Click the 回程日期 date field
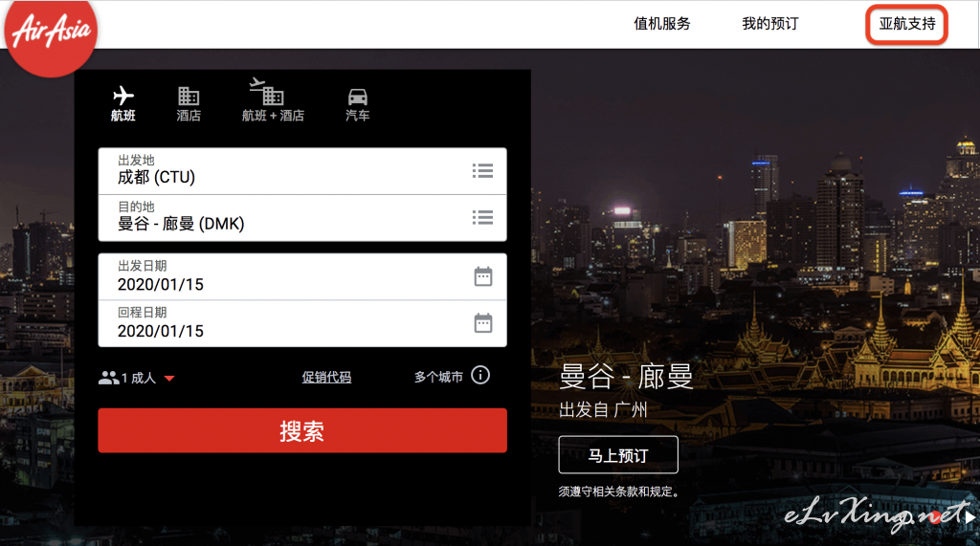The height and width of the screenshot is (546, 980). [302, 323]
